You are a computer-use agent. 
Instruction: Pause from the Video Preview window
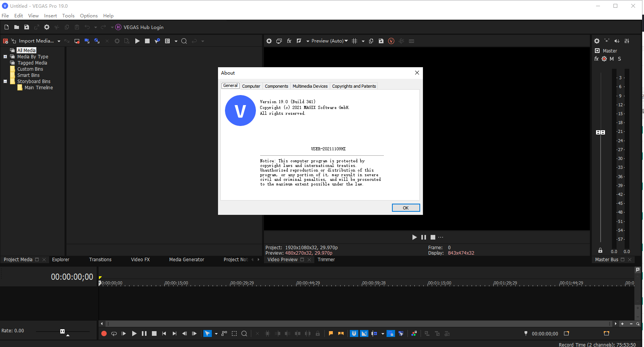(x=424, y=237)
